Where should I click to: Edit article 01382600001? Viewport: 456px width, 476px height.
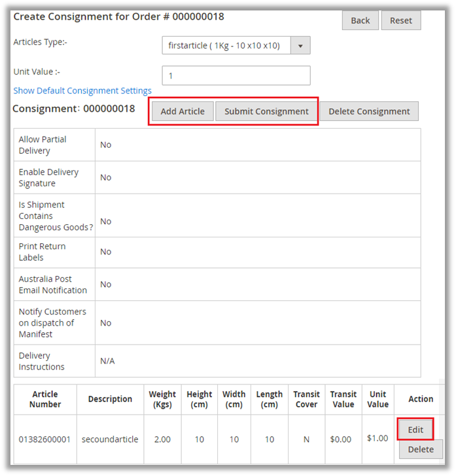pos(415,430)
